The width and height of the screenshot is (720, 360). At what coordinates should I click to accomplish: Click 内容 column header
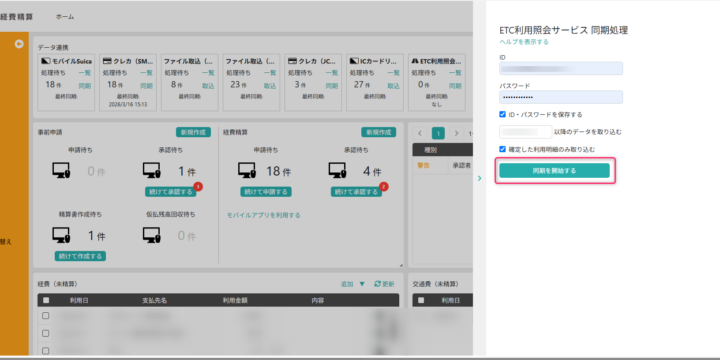tap(318, 300)
